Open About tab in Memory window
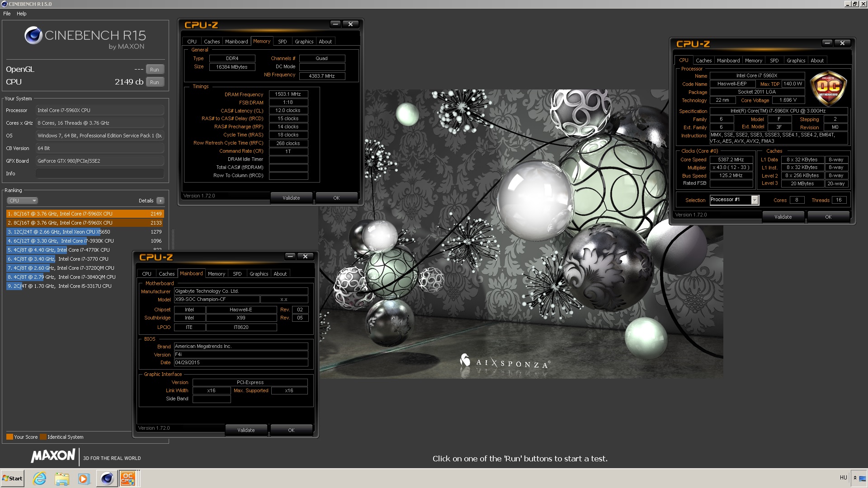 [325, 42]
